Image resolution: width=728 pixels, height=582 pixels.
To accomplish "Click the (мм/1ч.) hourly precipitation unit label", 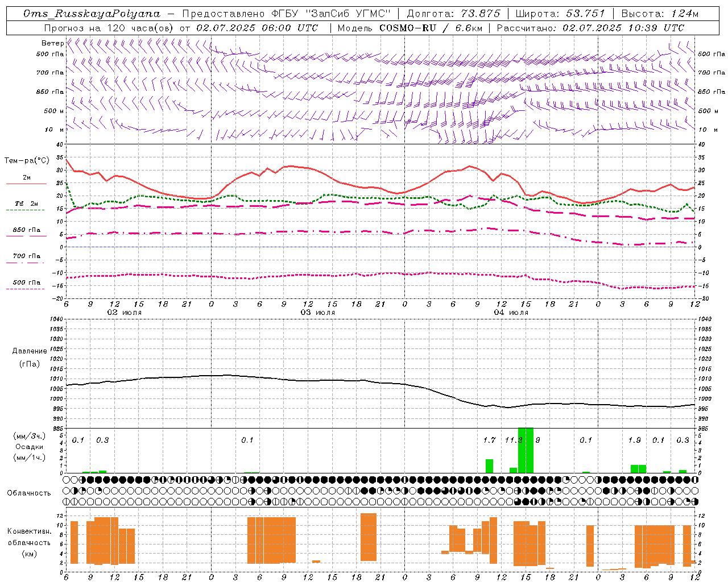I will 28,458.
